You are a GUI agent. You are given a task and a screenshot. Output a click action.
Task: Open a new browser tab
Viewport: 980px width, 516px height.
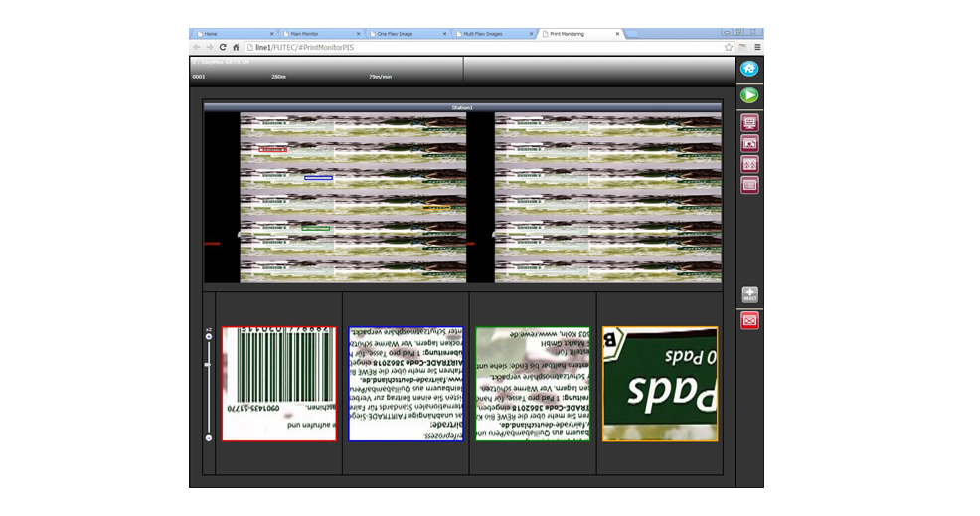632,34
